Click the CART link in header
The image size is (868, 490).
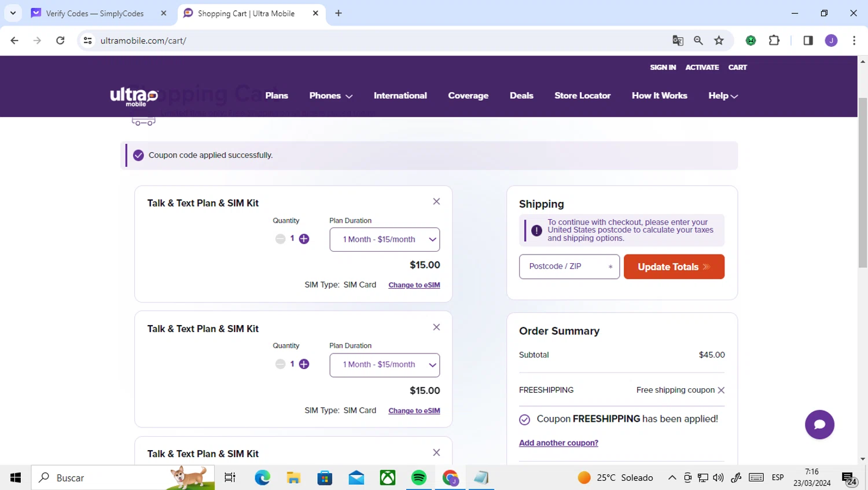737,68
